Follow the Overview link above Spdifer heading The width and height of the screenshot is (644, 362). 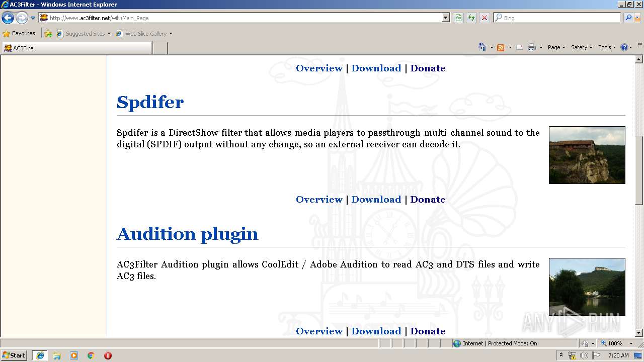(x=319, y=68)
